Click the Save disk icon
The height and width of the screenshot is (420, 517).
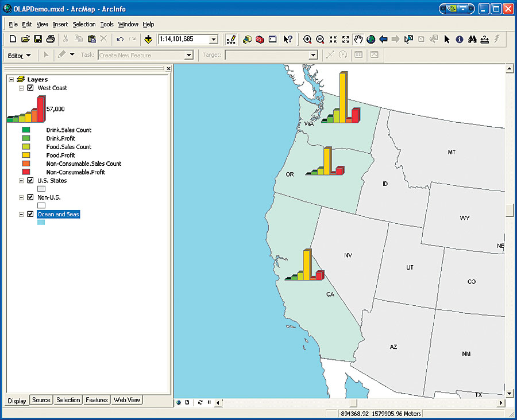[x=38, y=39]
